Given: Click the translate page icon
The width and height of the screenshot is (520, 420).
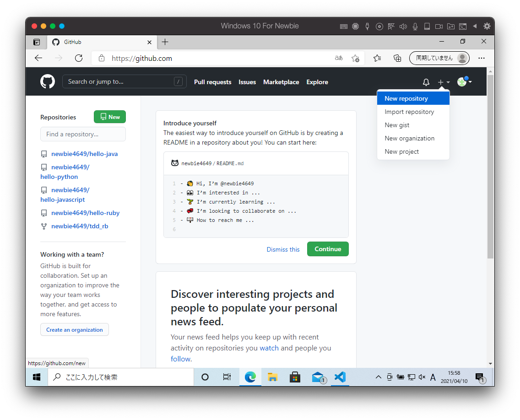Looking at the screenshot, I should 339,59.
